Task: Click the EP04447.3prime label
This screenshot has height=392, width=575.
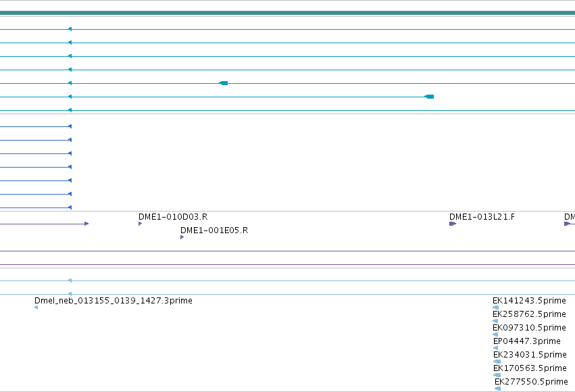Action: (526, 341)
